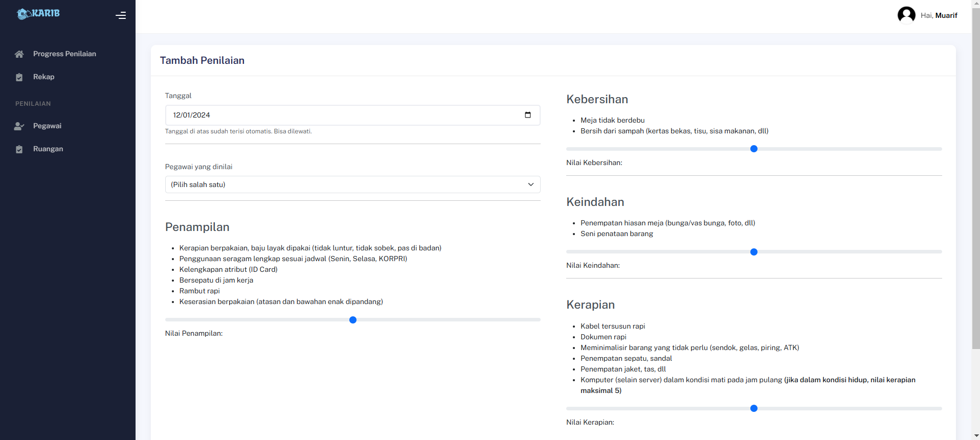This screenshot has height=440, width=980.
Task: Click the user-check icon beside Pegawai
Action: 19,126
